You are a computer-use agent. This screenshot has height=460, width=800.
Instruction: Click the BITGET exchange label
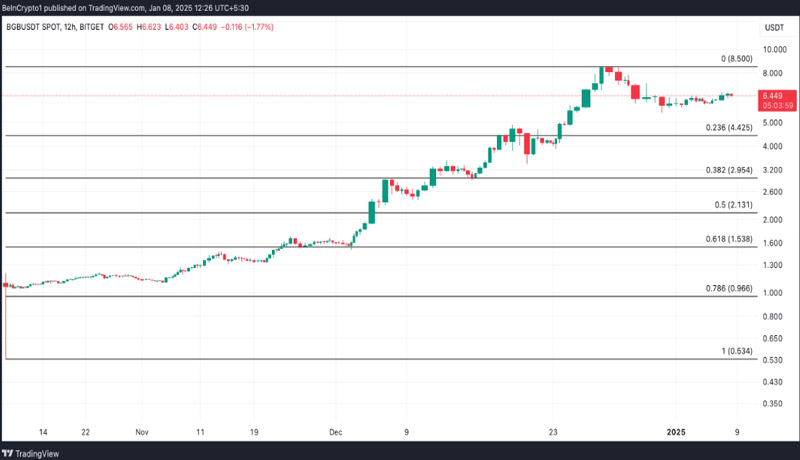(92, 27)
